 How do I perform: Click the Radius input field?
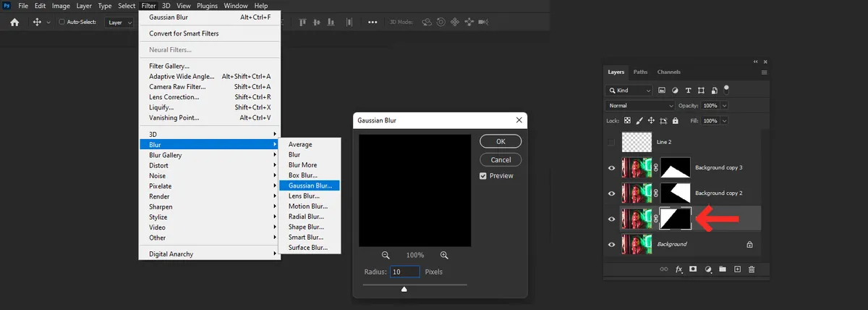pyautogui.click(x=405, y=272)
